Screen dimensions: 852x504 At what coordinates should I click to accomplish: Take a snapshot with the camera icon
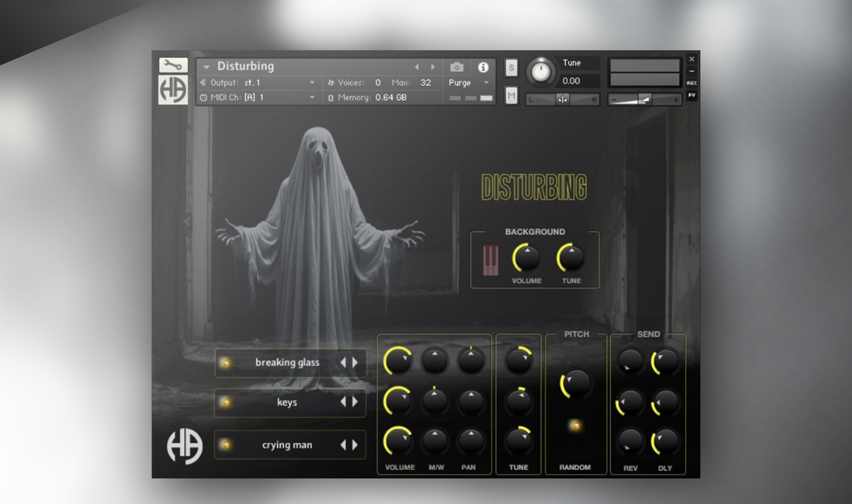[x=457, y=67]
